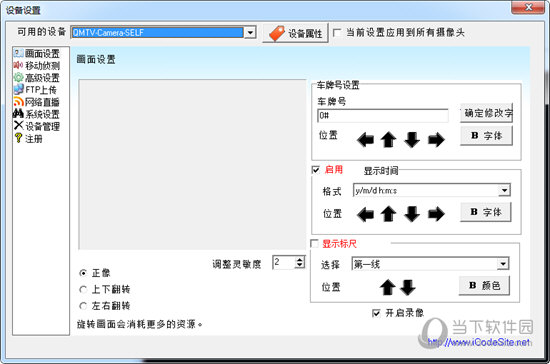Screen dimensions: 550x364
Task: Open the 网络直播 section
Action: tap(42, 102)
